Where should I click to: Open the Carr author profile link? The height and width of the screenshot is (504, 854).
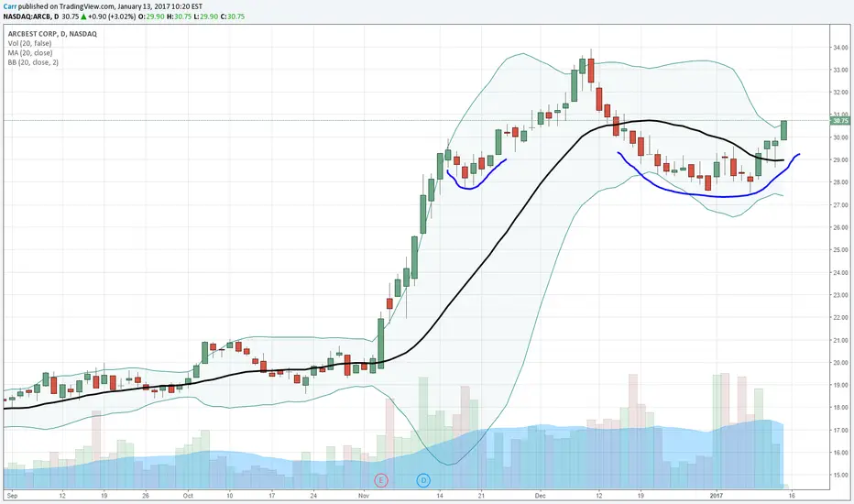click(10, 6)
